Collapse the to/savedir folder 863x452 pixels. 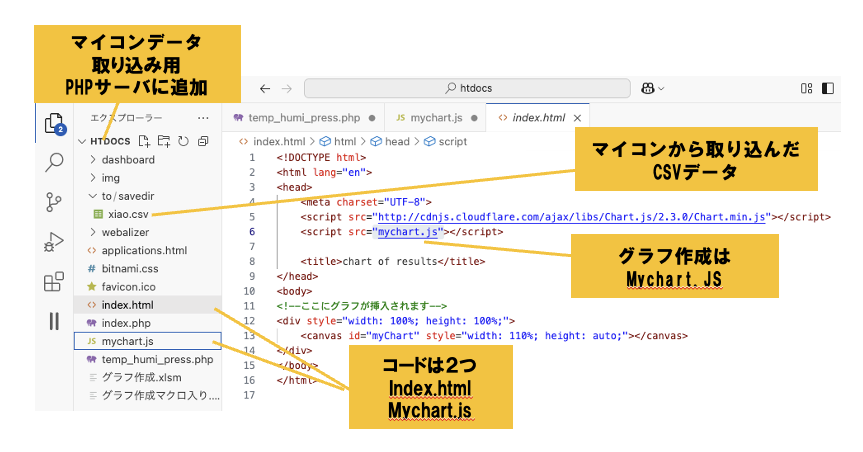[128, 196]
